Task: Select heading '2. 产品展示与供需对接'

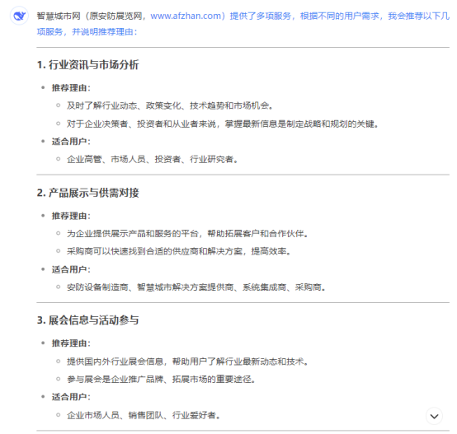Action: click(x=88, y=193)
